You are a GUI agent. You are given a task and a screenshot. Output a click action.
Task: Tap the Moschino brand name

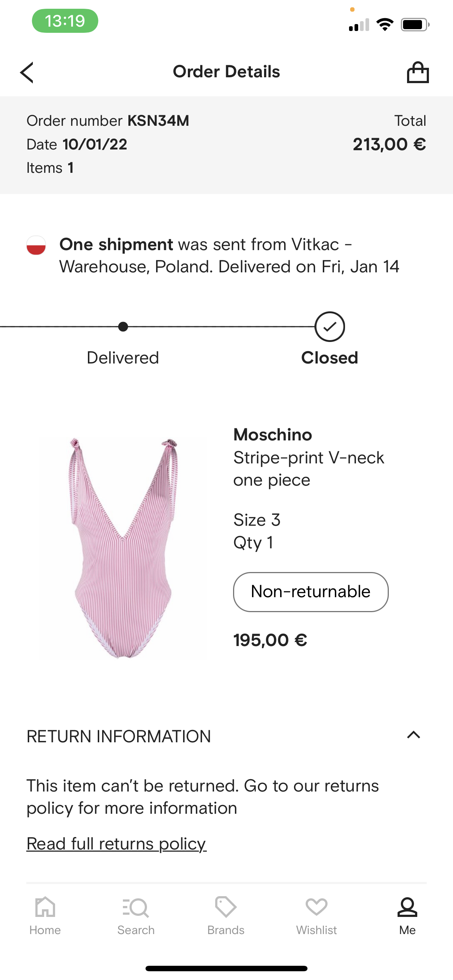[272, 435]
